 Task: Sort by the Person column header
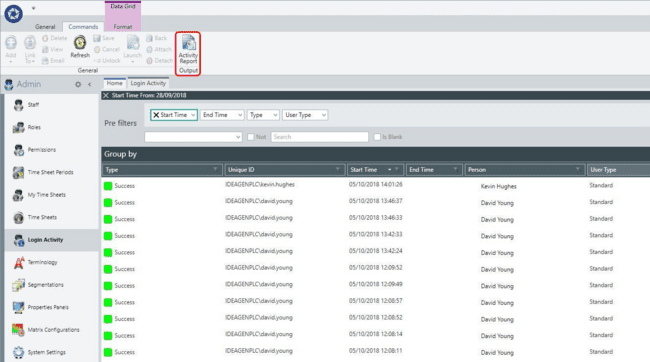(x=477, y=170)
